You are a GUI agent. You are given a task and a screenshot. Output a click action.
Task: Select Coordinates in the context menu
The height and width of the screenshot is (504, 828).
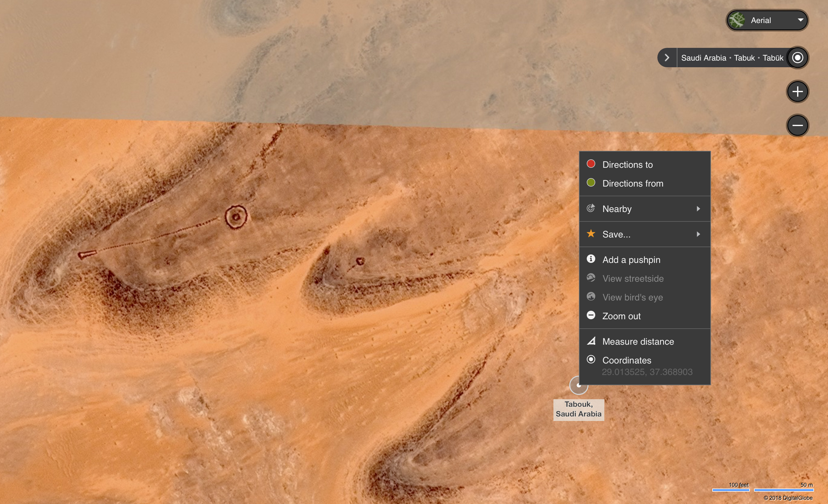(626, 360)
